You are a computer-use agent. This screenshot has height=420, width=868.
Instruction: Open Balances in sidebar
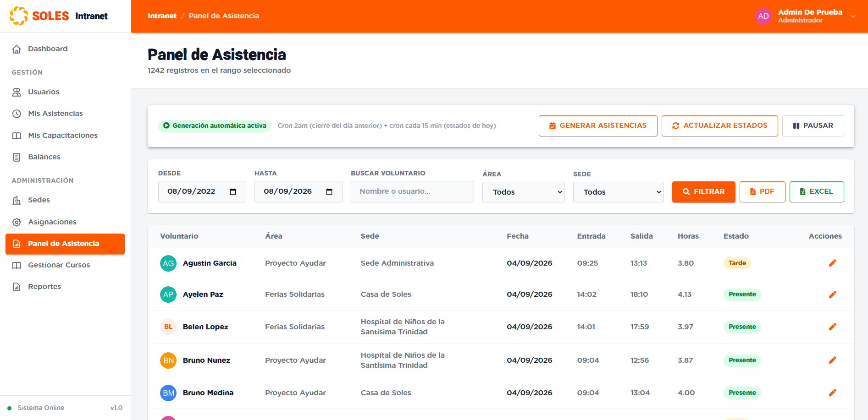[65, 157]
